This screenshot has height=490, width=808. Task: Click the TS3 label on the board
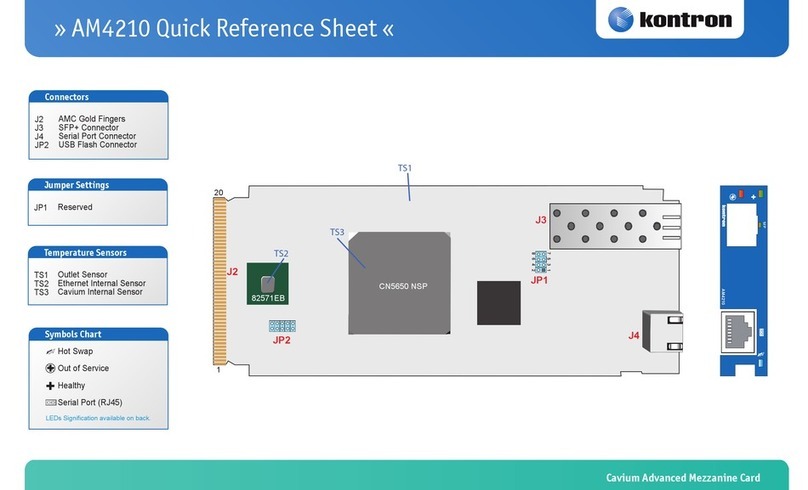[x=337, y=232]
